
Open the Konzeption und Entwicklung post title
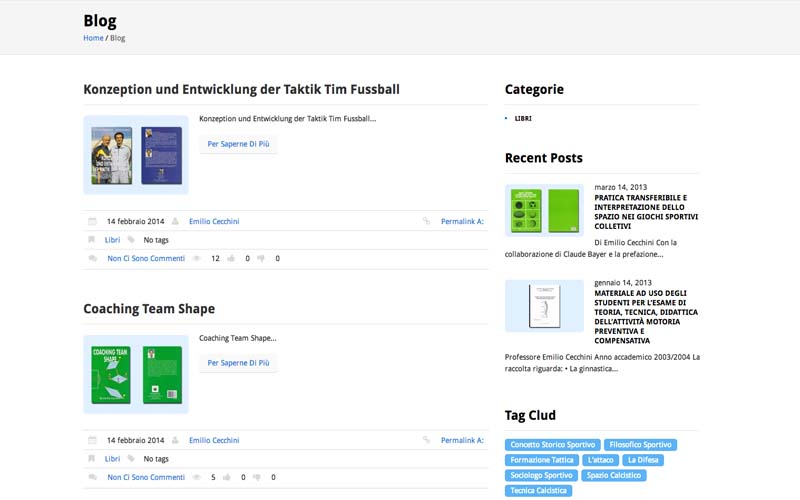pyautogui.click(x=241, y=89)
